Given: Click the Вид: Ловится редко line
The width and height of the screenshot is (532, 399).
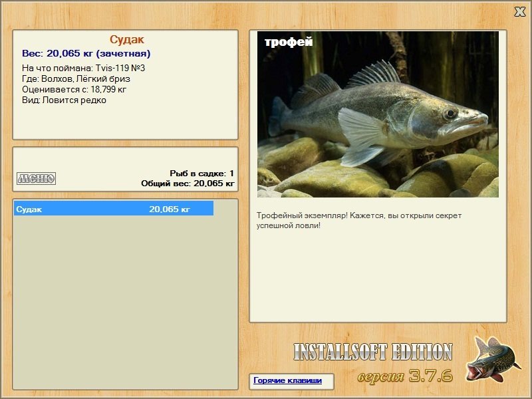Looking at the screenshot, I should [64, 100].
